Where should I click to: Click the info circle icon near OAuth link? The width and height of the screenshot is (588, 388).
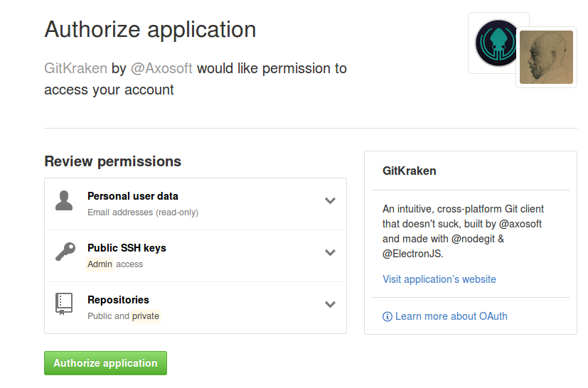(x=387, y=317)
